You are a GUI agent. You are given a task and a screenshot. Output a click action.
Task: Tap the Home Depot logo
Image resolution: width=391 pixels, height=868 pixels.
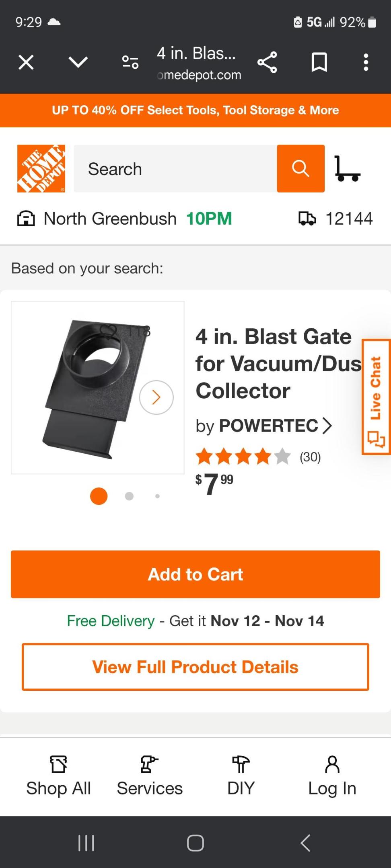coord(41,168)
